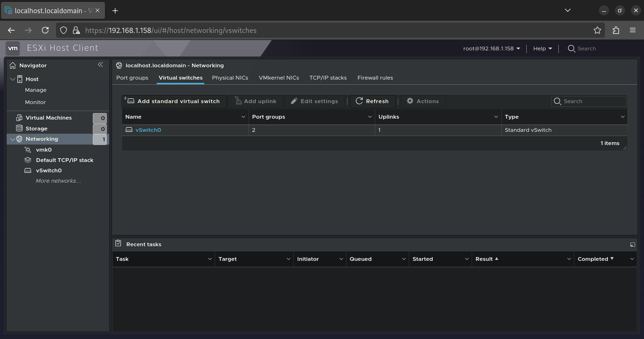This screenshot has height=339, width=644.
Task: Open the browser hamburger menu
Action: pyautogui.click(x=633, y=30)
